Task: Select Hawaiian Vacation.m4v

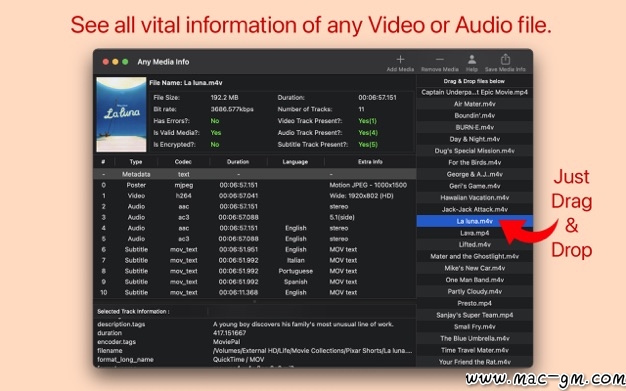Action: [474, 198]
